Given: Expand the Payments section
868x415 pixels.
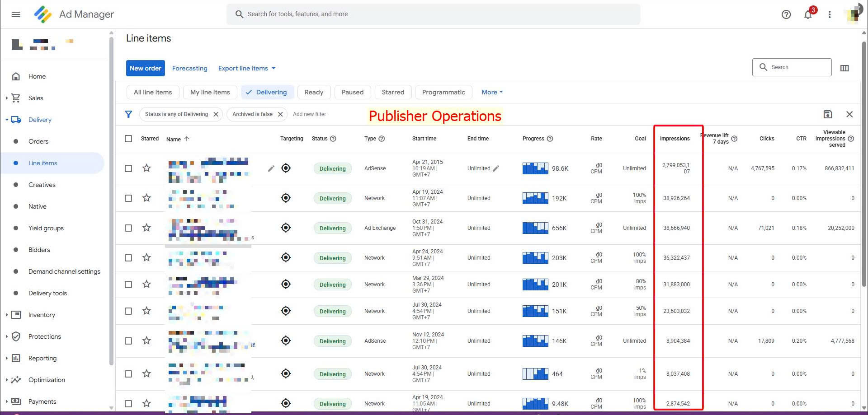Looking at the screenshot, I should (7, 401).
